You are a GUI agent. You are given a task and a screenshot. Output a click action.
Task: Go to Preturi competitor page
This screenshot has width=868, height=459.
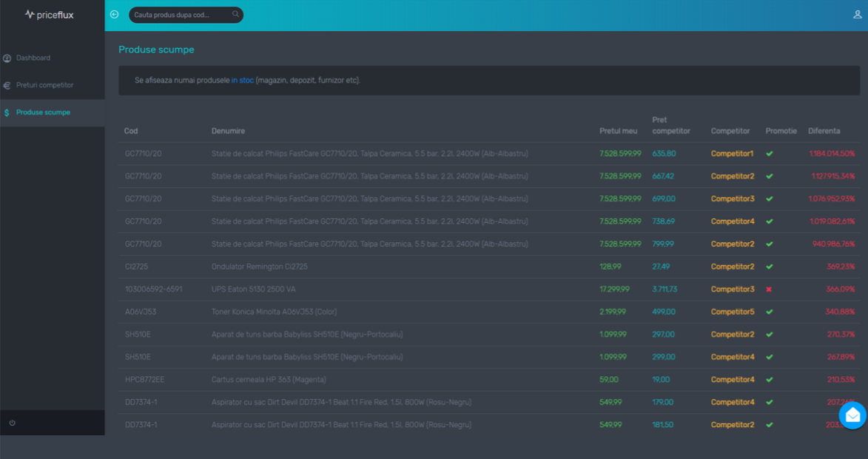tap(44, 85)
